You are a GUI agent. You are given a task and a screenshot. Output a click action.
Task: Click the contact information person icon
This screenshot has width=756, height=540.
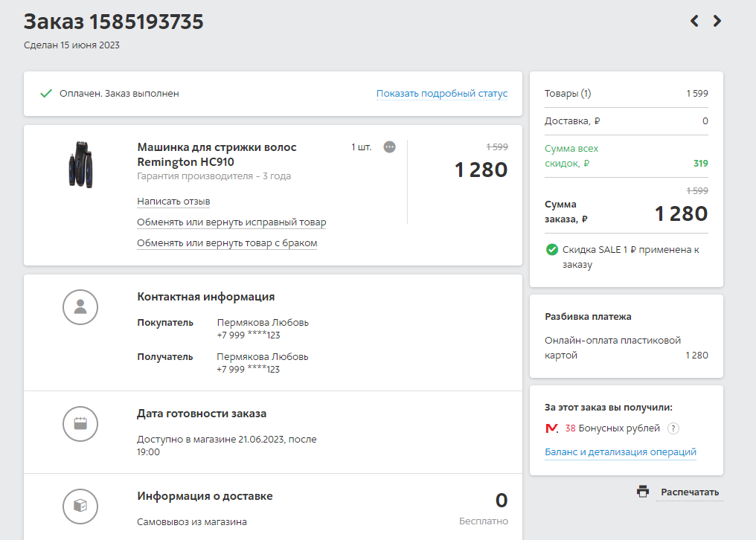pyautogui.click(x=80, y=307)
